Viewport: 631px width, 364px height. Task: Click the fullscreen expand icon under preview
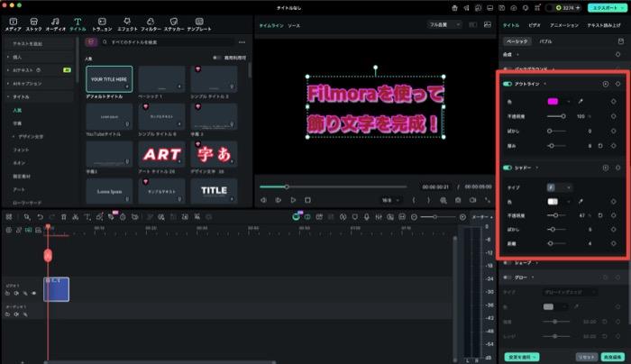coord(488,200)
